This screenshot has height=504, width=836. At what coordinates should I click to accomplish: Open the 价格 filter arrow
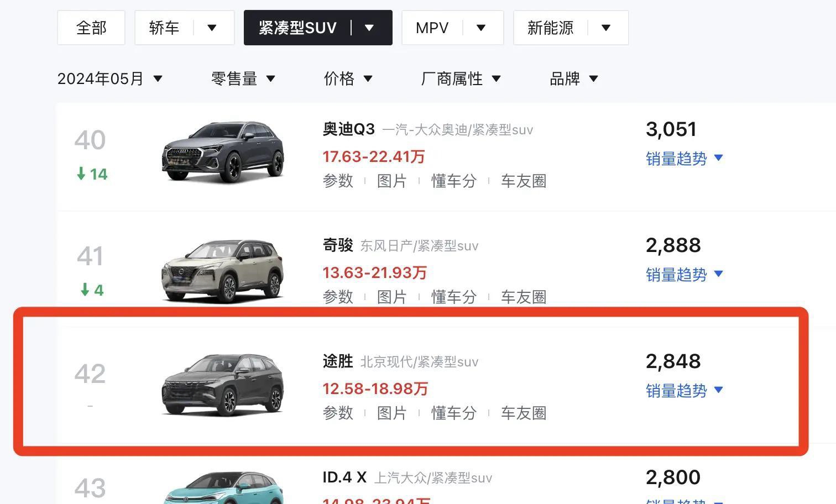tap(368, 78)
